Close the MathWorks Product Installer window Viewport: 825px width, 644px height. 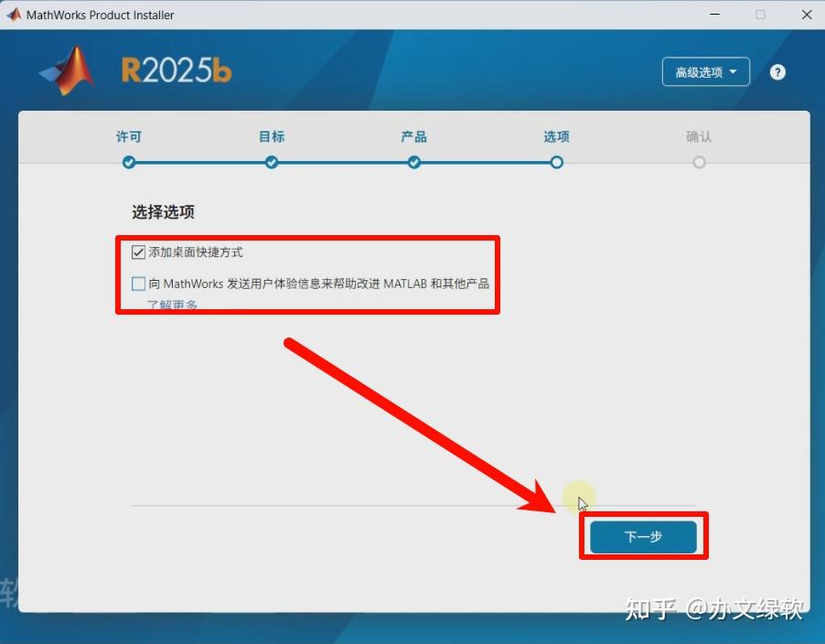pyautogui.click(x=807, y=15)
